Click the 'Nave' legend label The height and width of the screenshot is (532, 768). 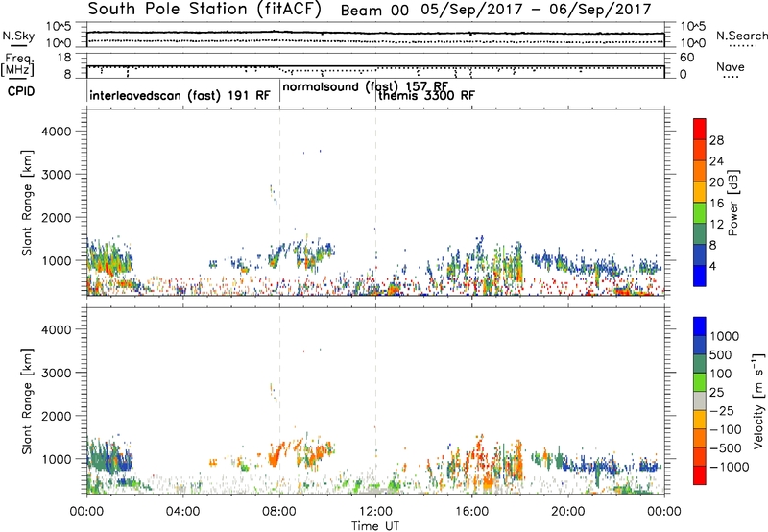pos(731,66)
